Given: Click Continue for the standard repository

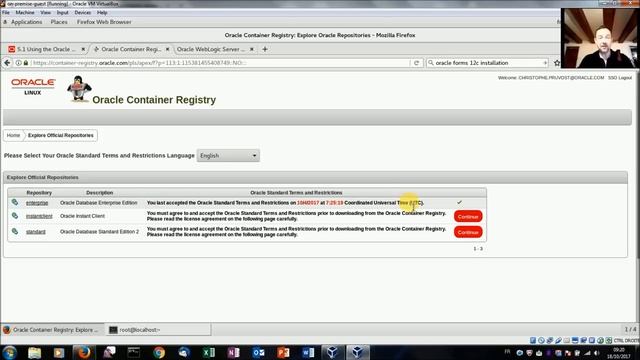Looking at the screenshot, I should pos(468,232).
